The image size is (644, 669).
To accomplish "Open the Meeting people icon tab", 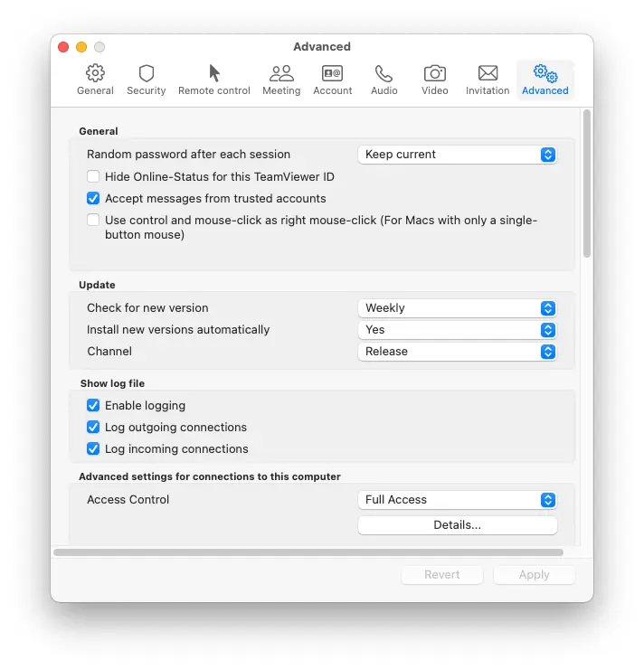I will coord(281,80).
